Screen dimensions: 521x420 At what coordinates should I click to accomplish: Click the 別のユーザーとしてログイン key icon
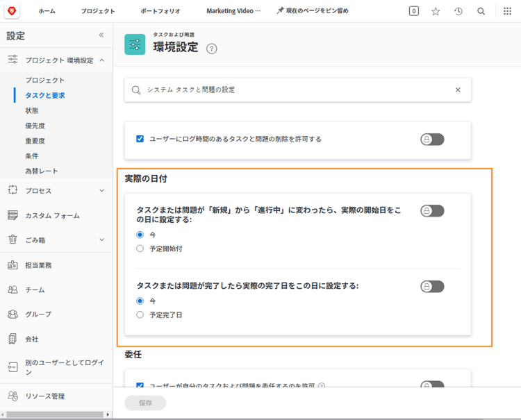click(13, 367)
